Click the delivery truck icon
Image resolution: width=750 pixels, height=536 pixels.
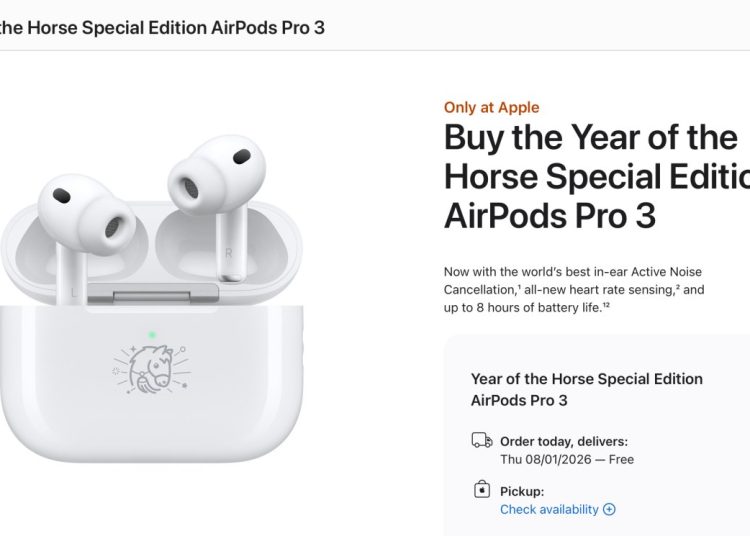(x=481, y=441)
